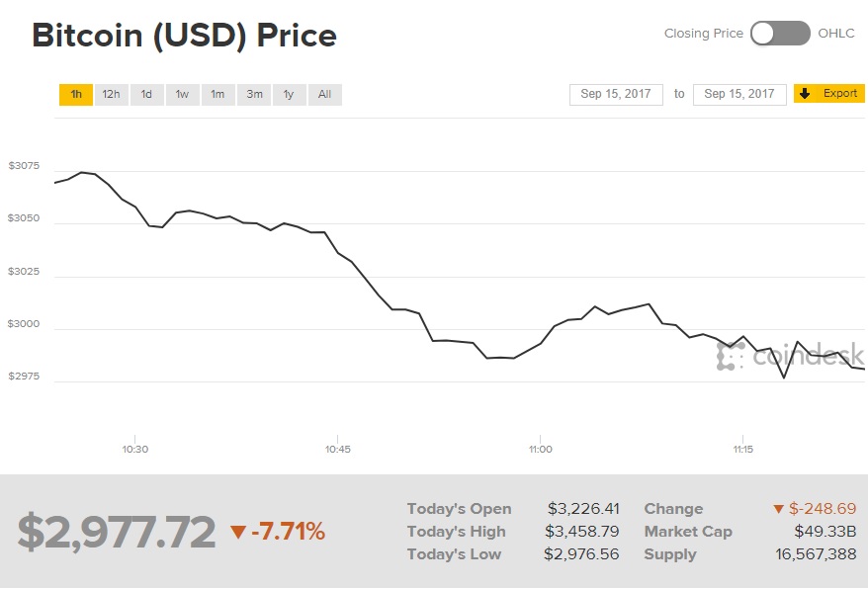
Task: Select the 1d time range button
Action: [x=146, y=94]
